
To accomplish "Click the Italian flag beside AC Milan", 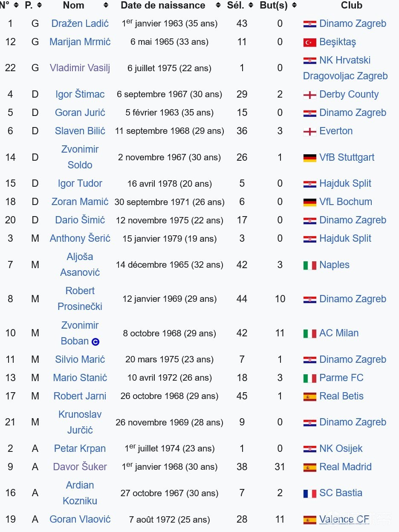I will point(309,333).
